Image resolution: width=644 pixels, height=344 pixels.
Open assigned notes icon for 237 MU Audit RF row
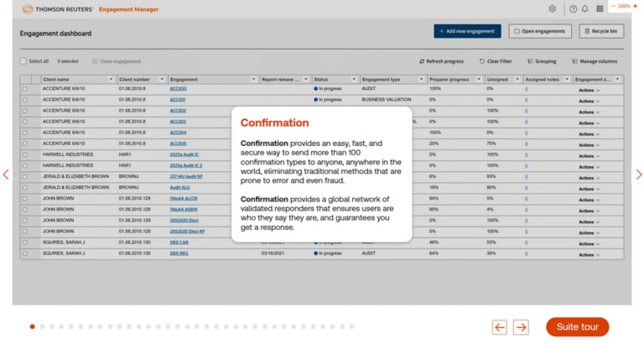coord(526,177)
